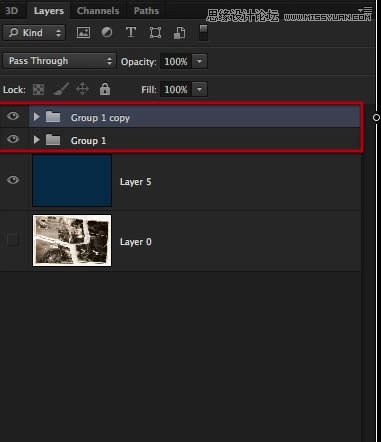This screenshot has height=442, width=381.
Task: Lock all padlock icon
Action: (x=105, y=89)
